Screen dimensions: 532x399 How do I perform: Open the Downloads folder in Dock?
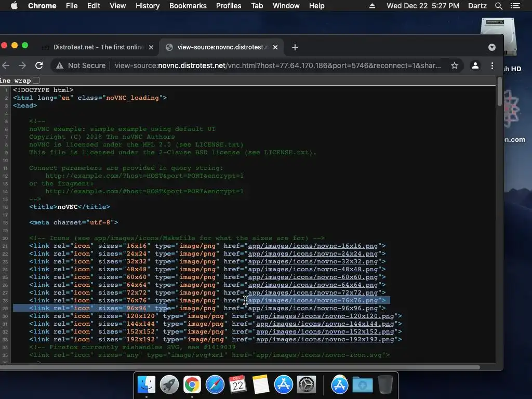point(362,385)
